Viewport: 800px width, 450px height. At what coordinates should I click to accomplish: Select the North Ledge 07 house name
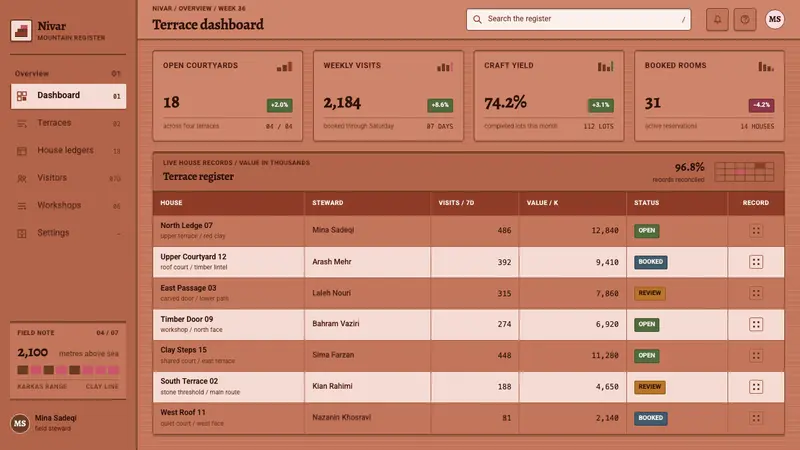pos(186,226)
